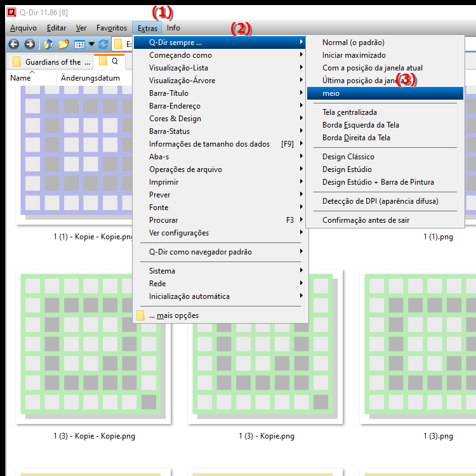Viewport: 476px width, 476px height.
Task: Expand the Visualização-Árvore submenu
Action: pyautogui.click(x=219, y=81)
